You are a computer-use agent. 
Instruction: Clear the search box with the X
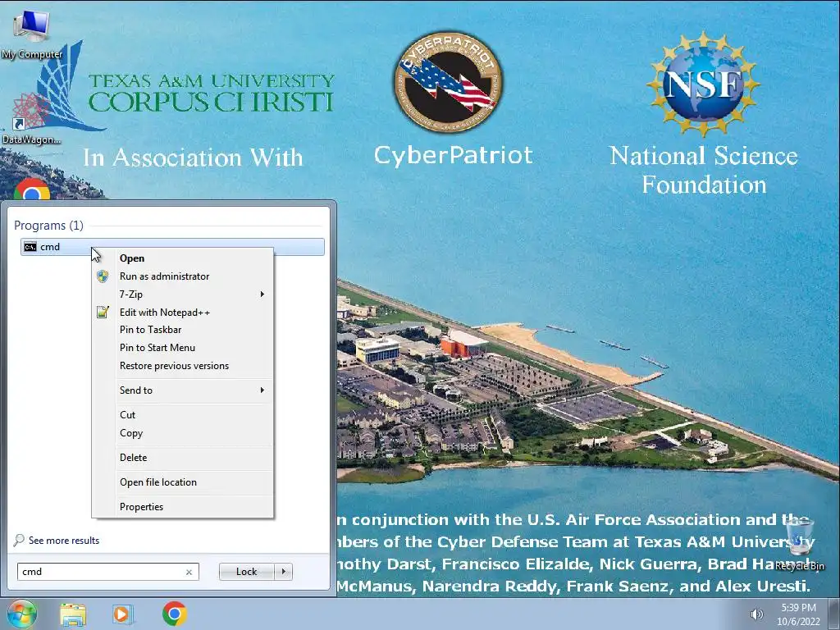click(189, 572)
